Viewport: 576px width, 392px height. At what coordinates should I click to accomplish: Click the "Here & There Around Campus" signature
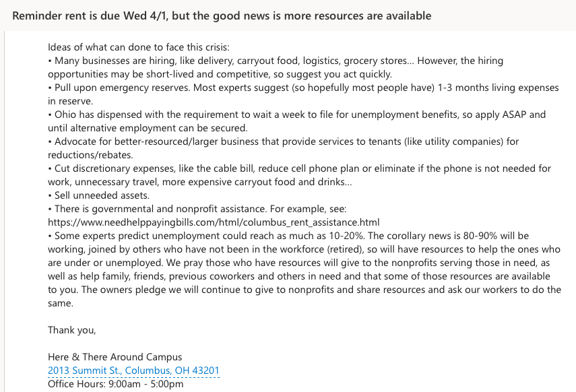tap(115, 357)
